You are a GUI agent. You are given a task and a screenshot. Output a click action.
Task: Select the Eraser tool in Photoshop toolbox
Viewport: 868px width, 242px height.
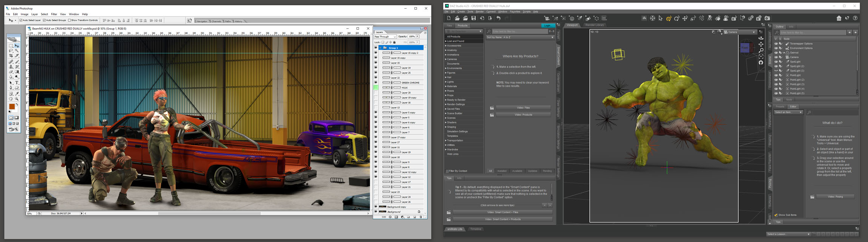point(11,72)
